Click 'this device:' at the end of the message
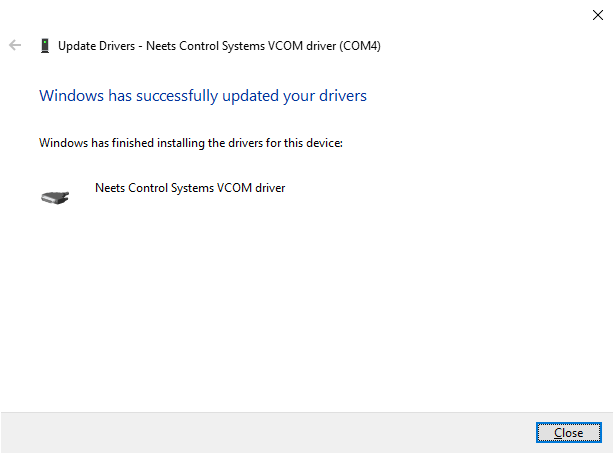The image size is (614, 454). click(313, 143)
